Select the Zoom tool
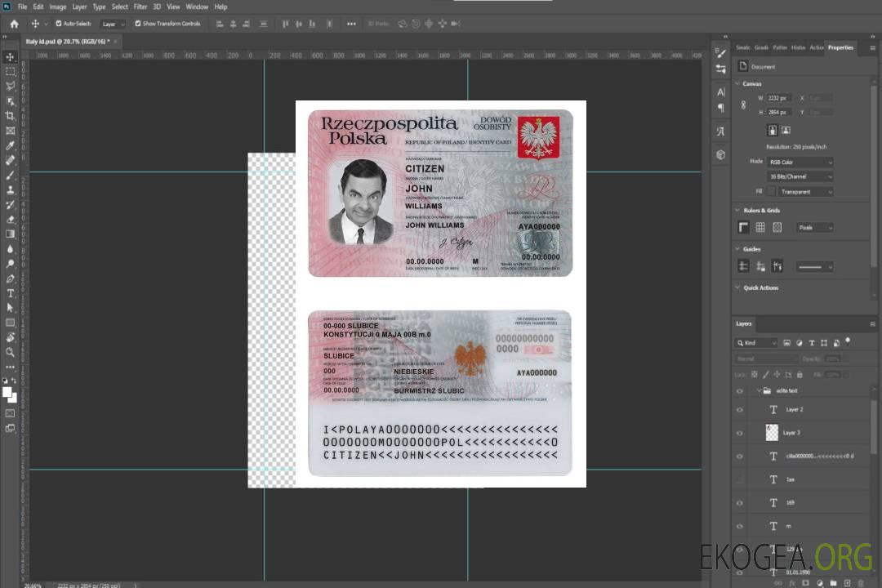This screenshot has height=588, width=882. click(x=10, y=352)
